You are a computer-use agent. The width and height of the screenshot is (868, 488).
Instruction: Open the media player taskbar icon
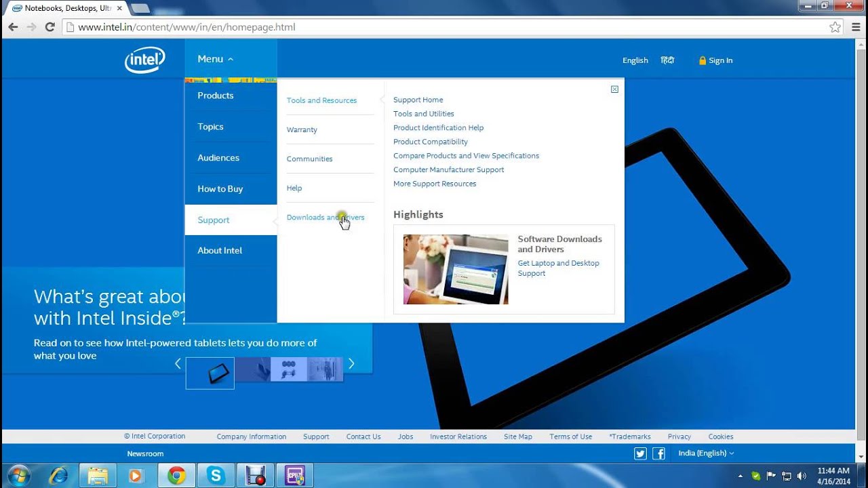click(x=136, y=476)
